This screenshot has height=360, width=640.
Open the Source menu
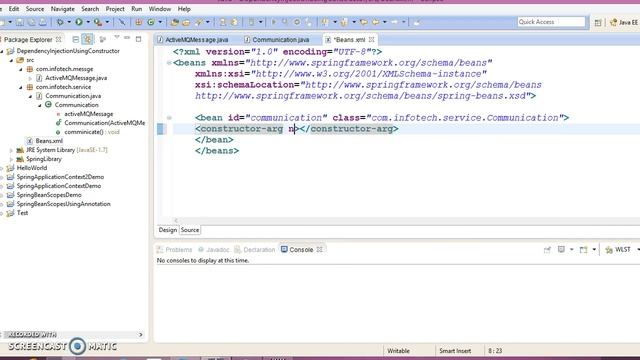35,9
